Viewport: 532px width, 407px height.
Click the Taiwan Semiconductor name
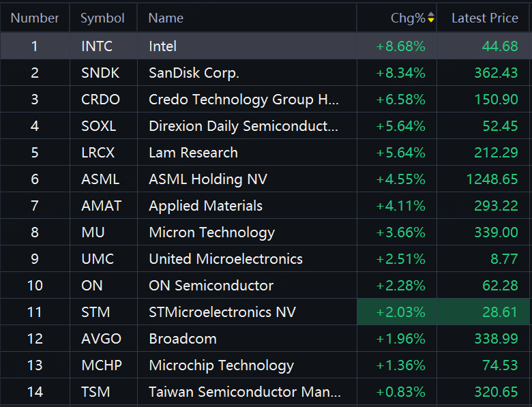tap(243, 392)
